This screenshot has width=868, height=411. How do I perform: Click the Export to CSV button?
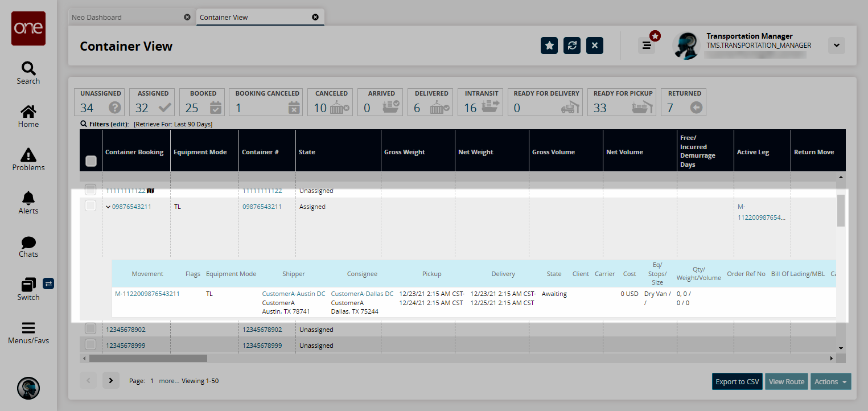[x=737, y=382]
